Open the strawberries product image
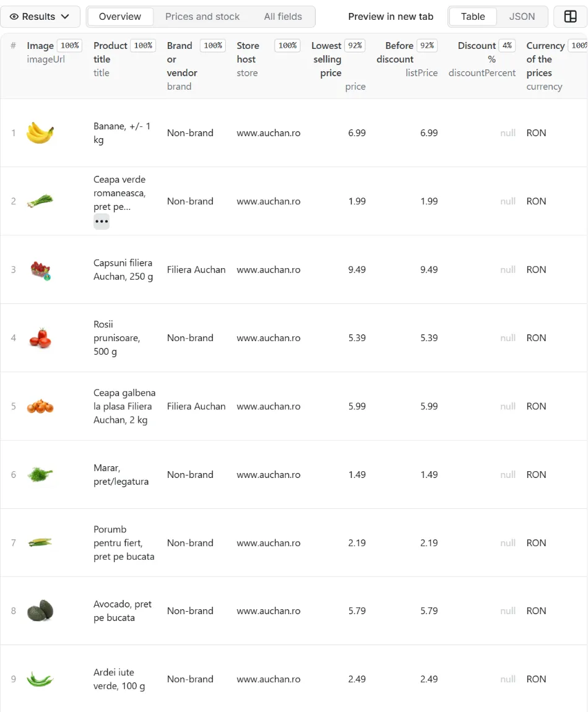The image size is (588, 712). (40, 270)
